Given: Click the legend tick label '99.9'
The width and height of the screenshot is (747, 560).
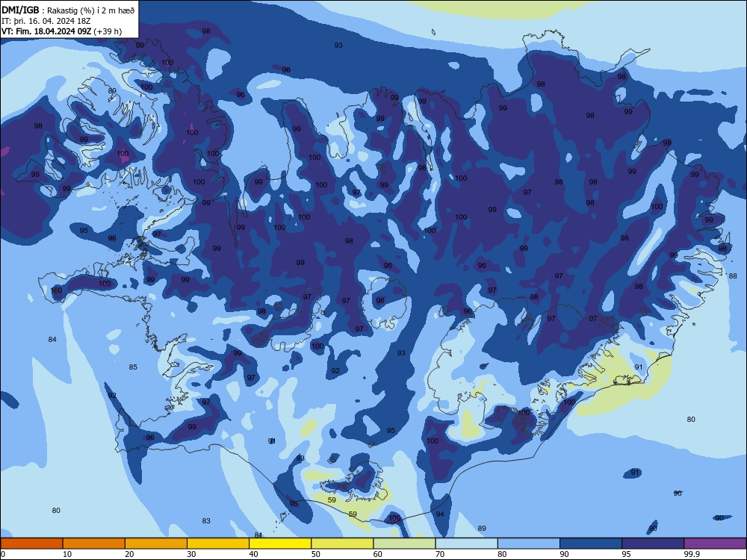Looking at the screenshot, I should pyautogui.click(x=692, y=554).
